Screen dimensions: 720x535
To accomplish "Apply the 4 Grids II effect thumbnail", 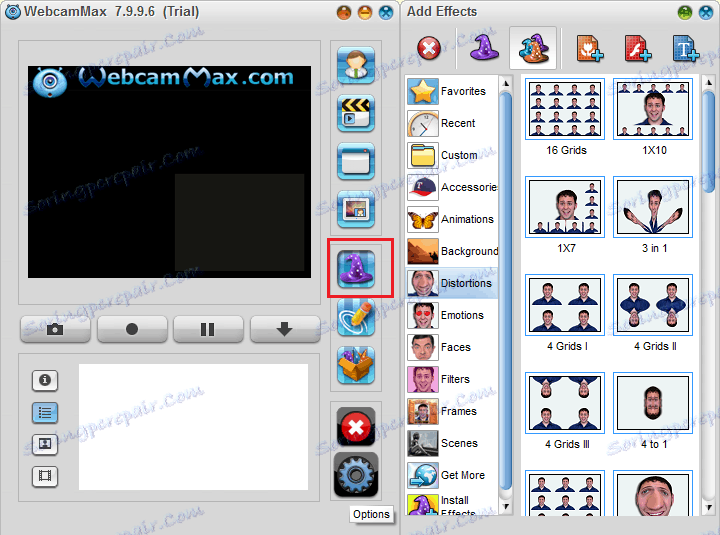I will pyautogui.click(x=653, y=305).
